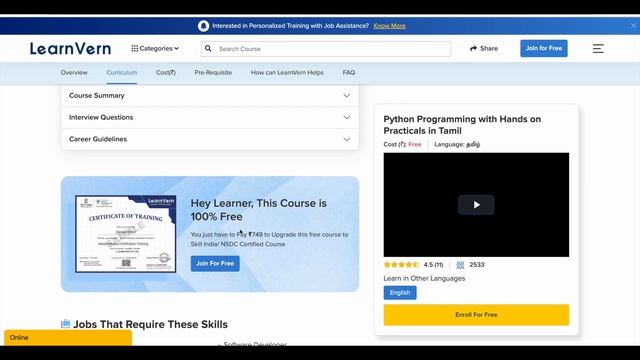Open How can LearnVern Helps tab
This screenshot has width=640, height=360.
tap(287, 72)
